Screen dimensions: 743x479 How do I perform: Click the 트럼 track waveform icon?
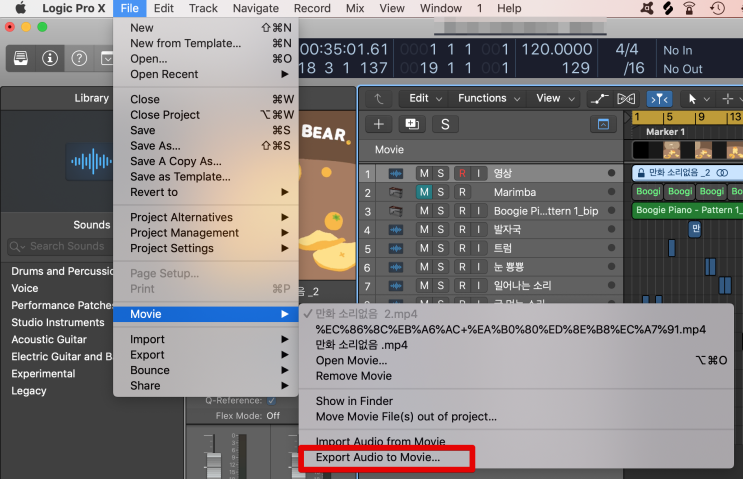click(396, 248)
